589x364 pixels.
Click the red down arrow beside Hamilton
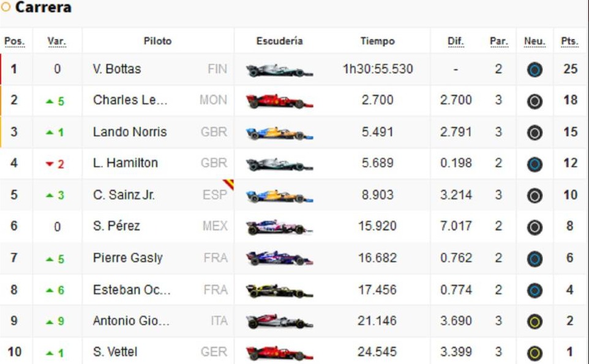click(50, 164)
